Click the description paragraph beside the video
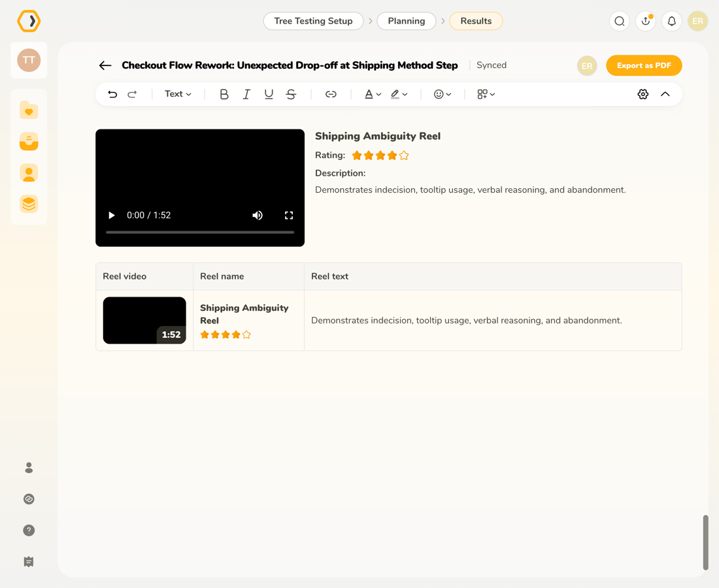 point(471,189)
